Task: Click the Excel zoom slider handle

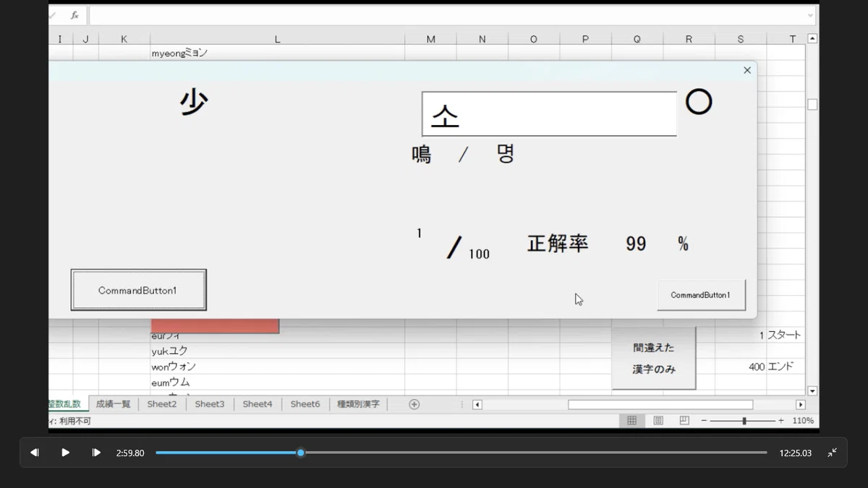Action: click(744, 421)
